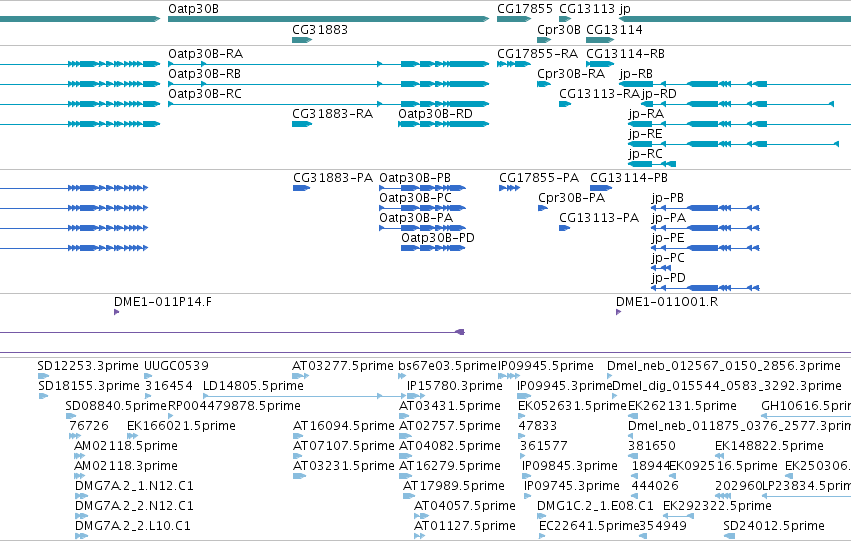Click the Oatp30B-RA transcript label
851x541 pixels.
(x=206, y=54)
